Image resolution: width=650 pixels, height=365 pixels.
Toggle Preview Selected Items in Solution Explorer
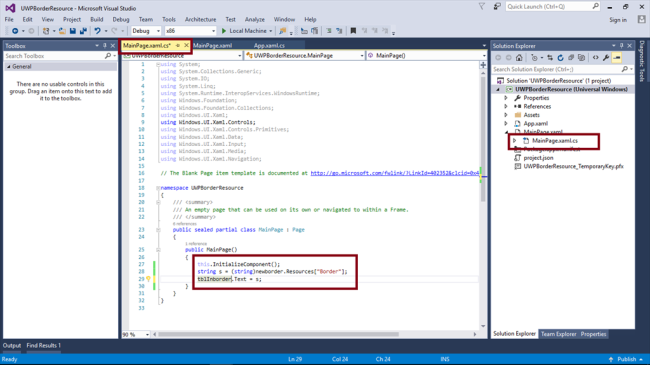click(x=617, y=58)
